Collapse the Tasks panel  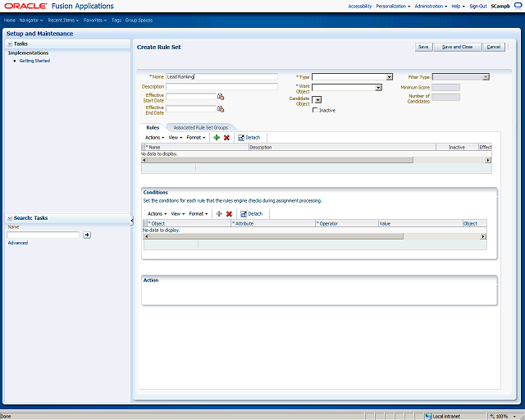click(x=10, y=43)
